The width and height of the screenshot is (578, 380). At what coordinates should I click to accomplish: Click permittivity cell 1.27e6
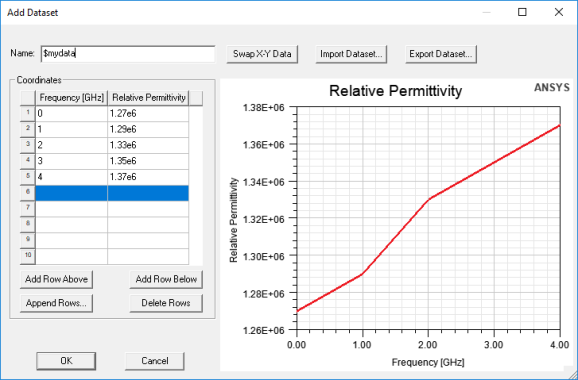pos(148,114)
